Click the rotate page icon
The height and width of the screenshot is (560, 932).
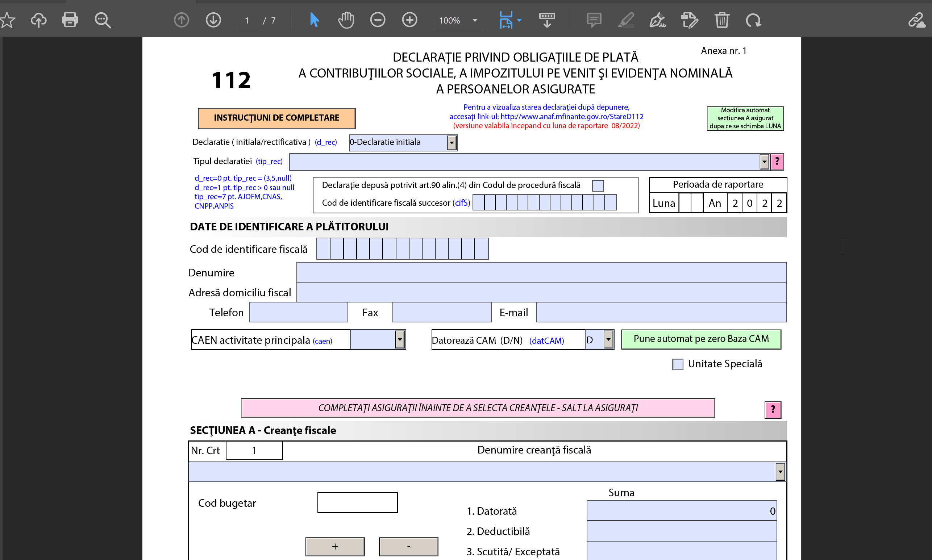753,20
